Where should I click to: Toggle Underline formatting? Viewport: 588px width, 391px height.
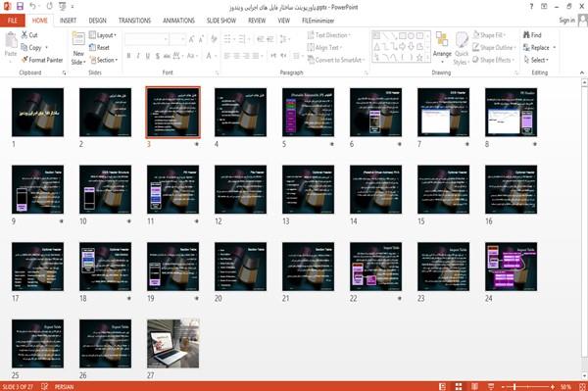(x=148, y=56)
